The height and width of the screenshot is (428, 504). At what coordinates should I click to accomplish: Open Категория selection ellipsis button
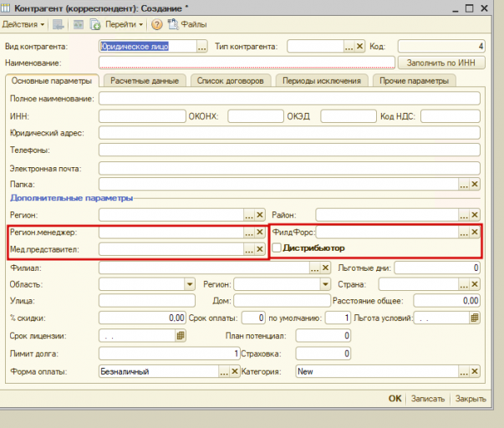pyautogui.click(x=464, y=372)
